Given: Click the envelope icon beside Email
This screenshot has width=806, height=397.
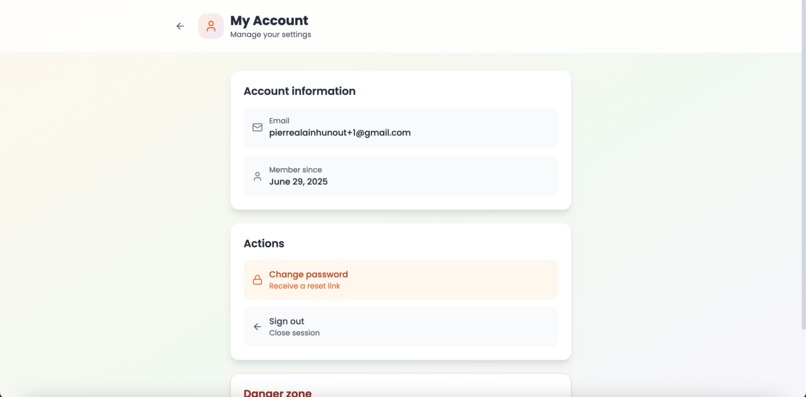Looking at the screenshot, I should (x=258, y=127).
